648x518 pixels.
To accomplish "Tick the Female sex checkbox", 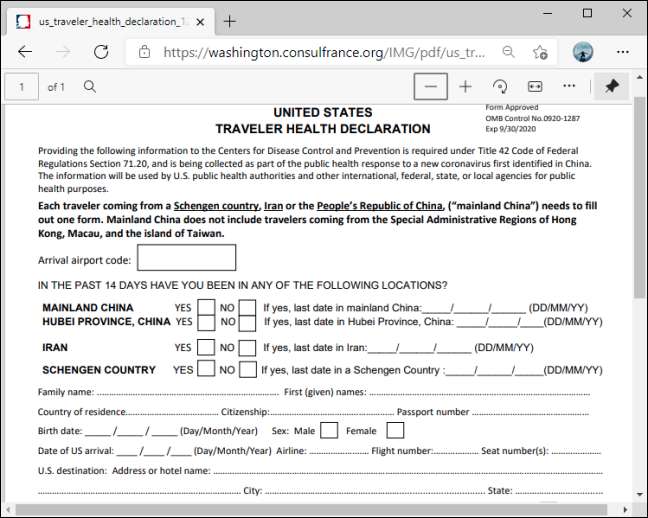I will coord(395,431).
